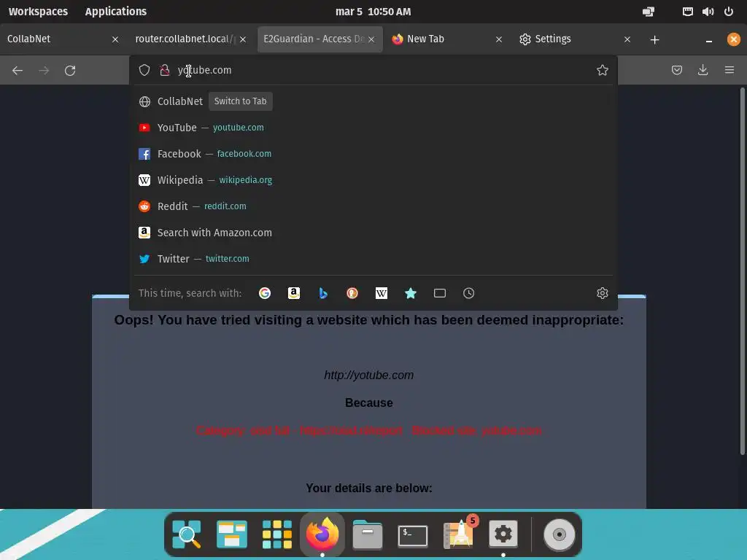Reload the current page

coord(70,71)
